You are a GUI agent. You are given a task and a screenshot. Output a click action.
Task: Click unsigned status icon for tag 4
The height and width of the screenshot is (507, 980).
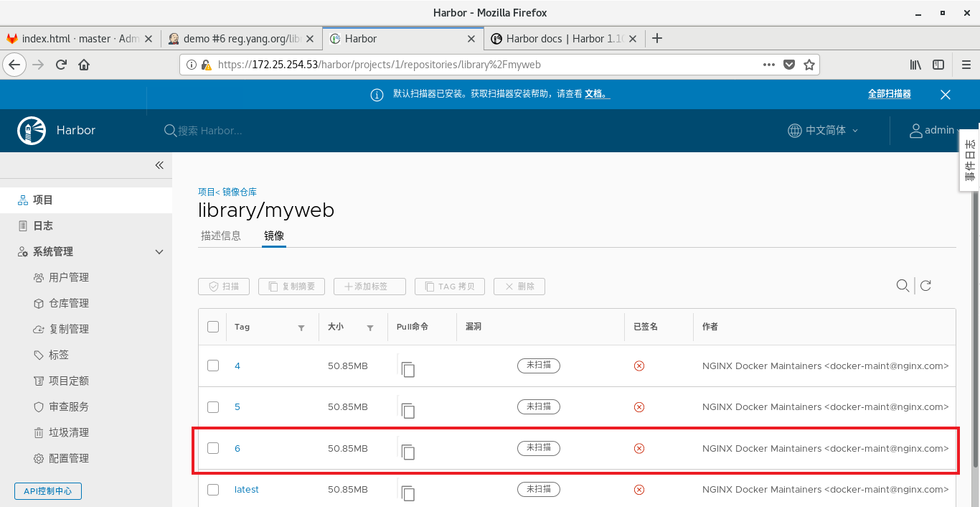(x=639, y=366)
